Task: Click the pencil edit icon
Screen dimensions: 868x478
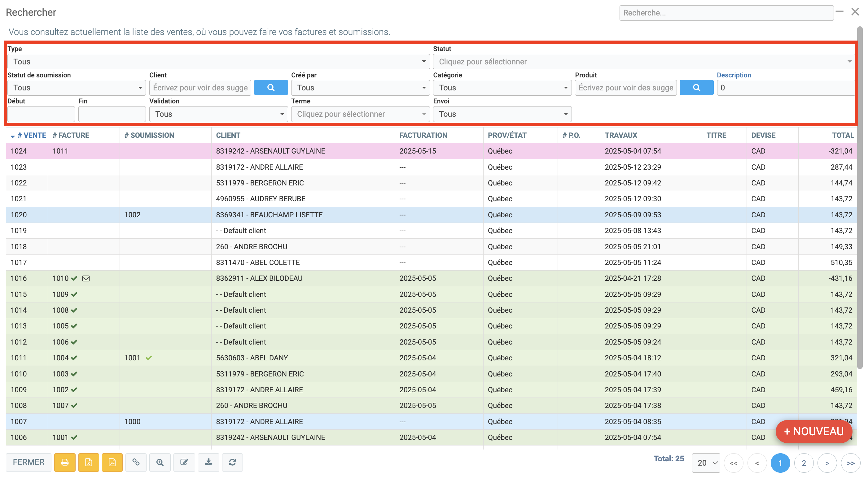Action: click(184, 462)
